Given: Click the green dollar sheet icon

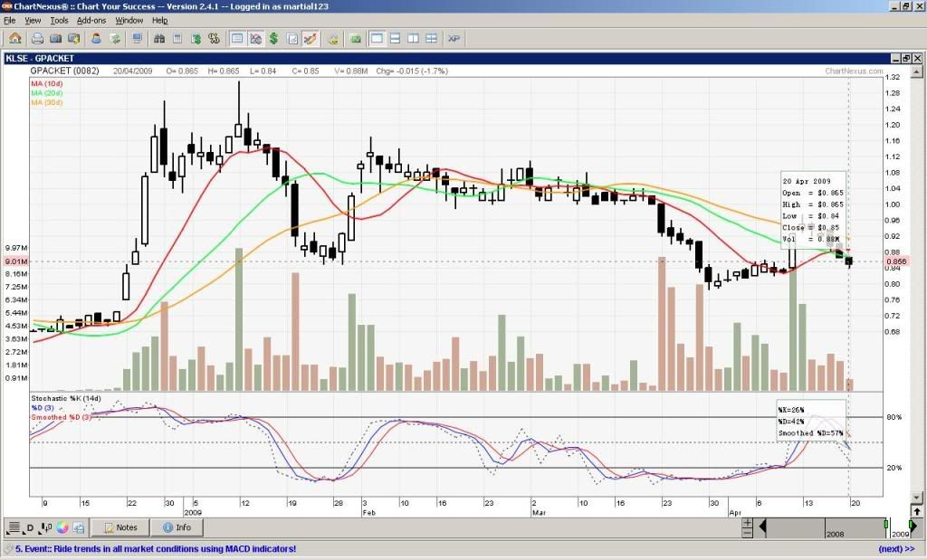Looking at the screenshot, I should point(196,38).
